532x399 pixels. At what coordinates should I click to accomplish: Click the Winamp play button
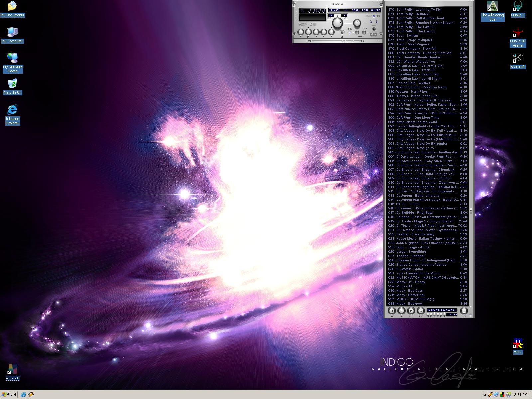click(x=309, y=32)
